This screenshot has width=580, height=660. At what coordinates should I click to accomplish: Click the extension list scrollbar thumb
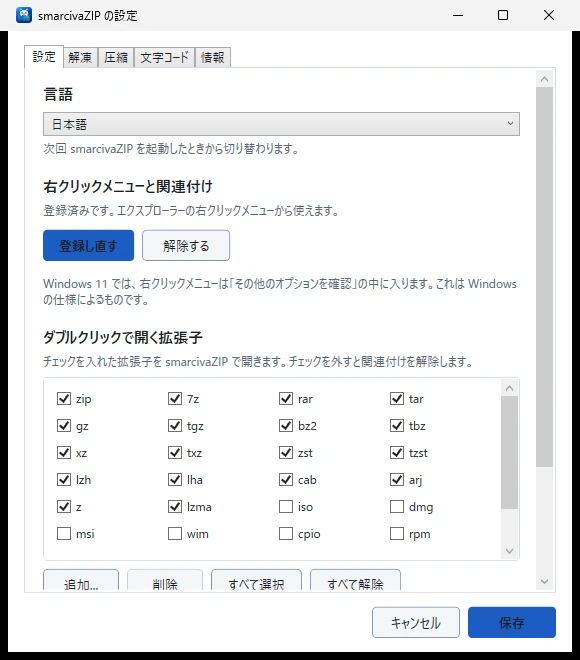509,452
